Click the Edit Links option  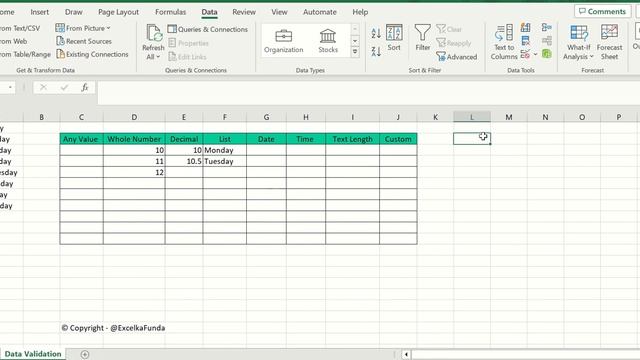187,57
